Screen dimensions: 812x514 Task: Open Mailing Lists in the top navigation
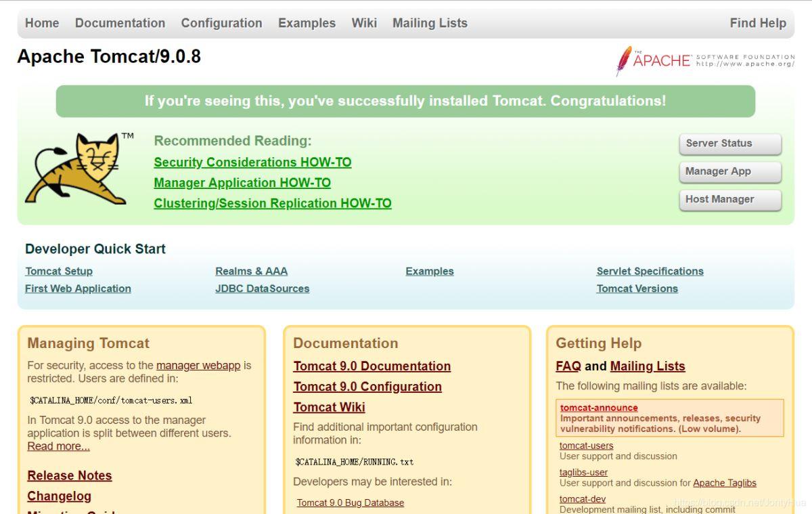coord(430,23)
